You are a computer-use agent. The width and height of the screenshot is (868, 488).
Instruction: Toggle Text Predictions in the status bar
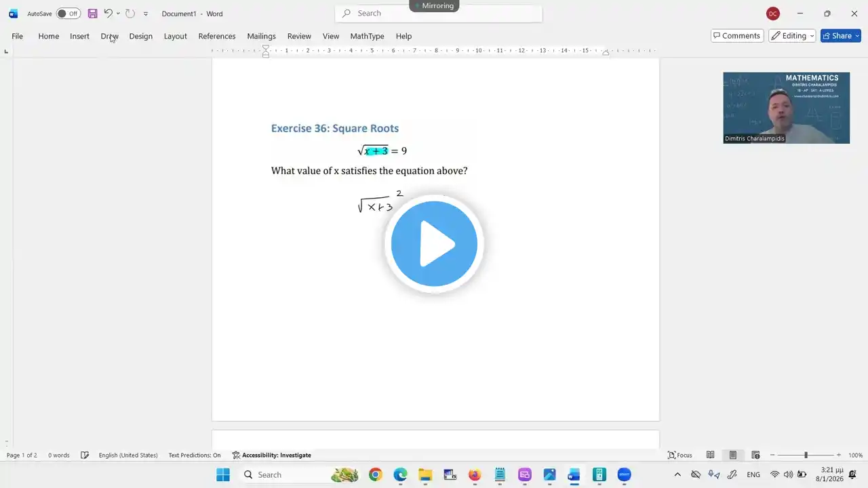(x=195, y=455)
